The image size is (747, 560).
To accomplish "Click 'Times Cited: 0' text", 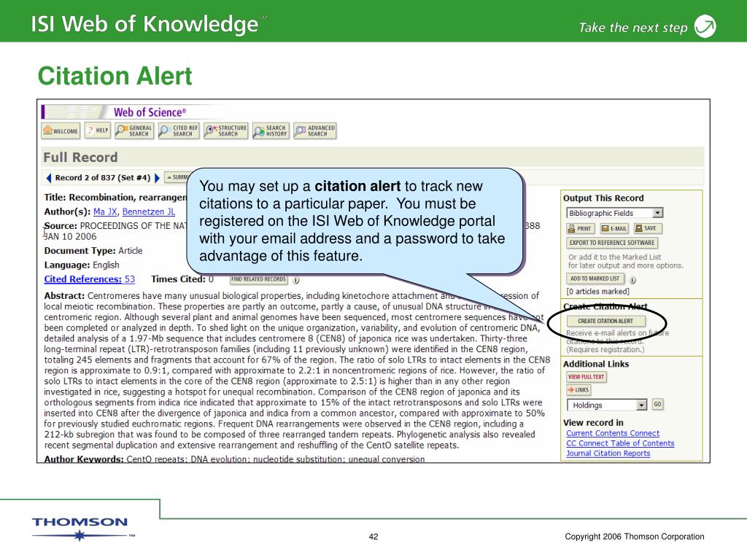I will [x=182, y=279].
